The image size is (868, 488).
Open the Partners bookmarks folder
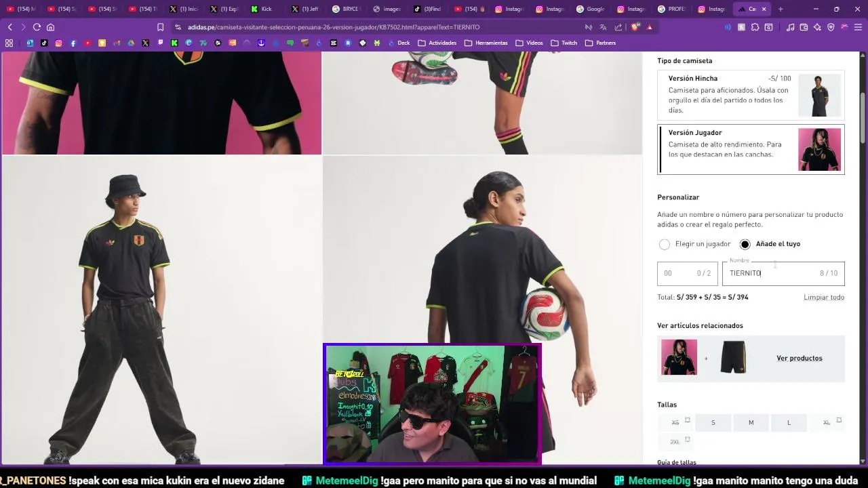pyautogui.click(x=601, y=43)
